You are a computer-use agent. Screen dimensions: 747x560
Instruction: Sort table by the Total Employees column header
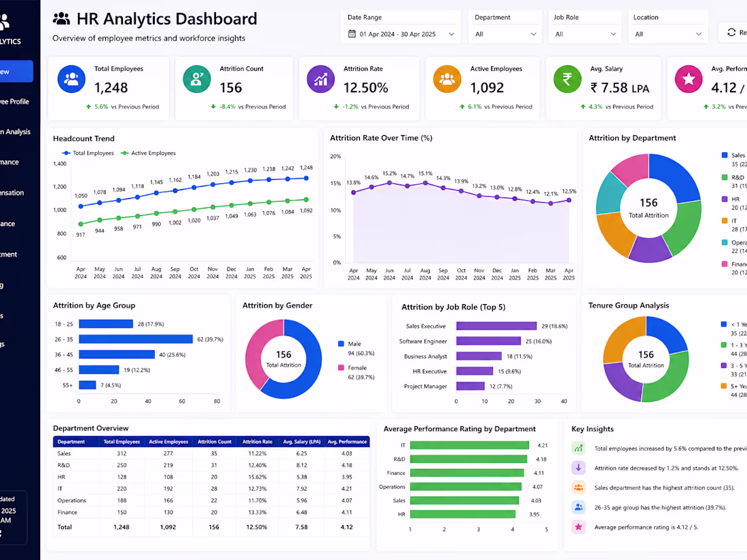point(122,442)
